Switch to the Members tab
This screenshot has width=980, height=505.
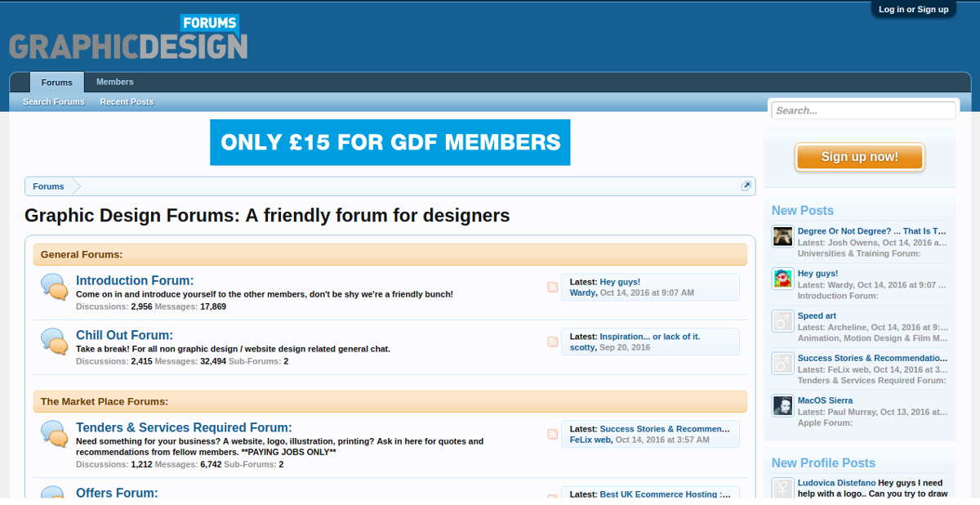tap(114, 82)
